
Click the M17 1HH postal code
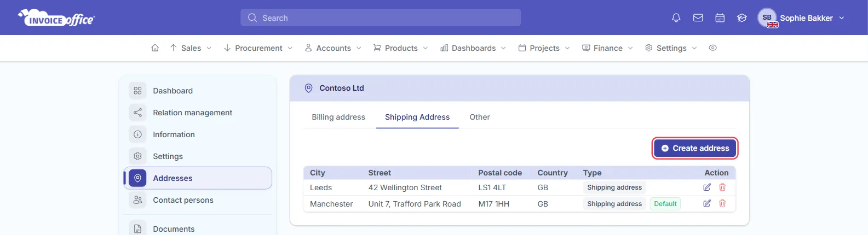(x=493, y=204)
